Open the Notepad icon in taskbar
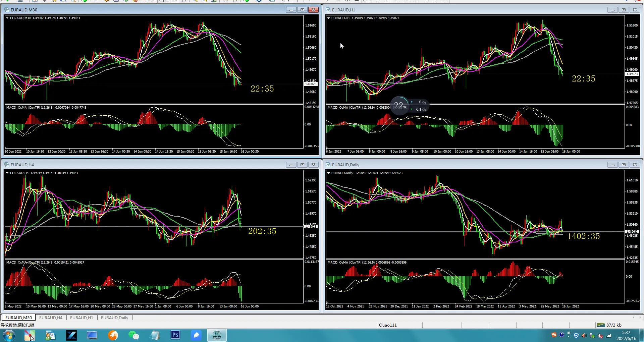The width and height of the screenshot is (644, 342). coord(155,335)
